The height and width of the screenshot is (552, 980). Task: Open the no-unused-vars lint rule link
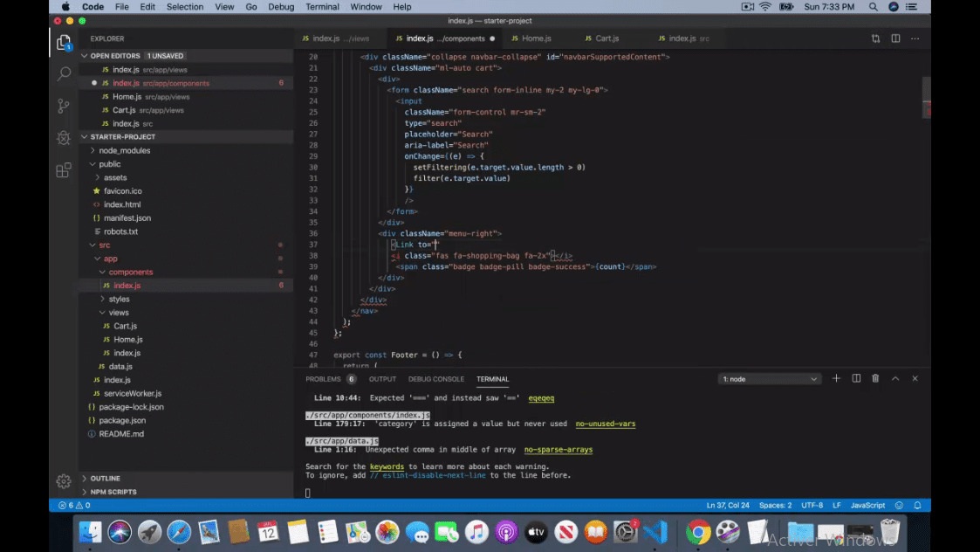605,424
